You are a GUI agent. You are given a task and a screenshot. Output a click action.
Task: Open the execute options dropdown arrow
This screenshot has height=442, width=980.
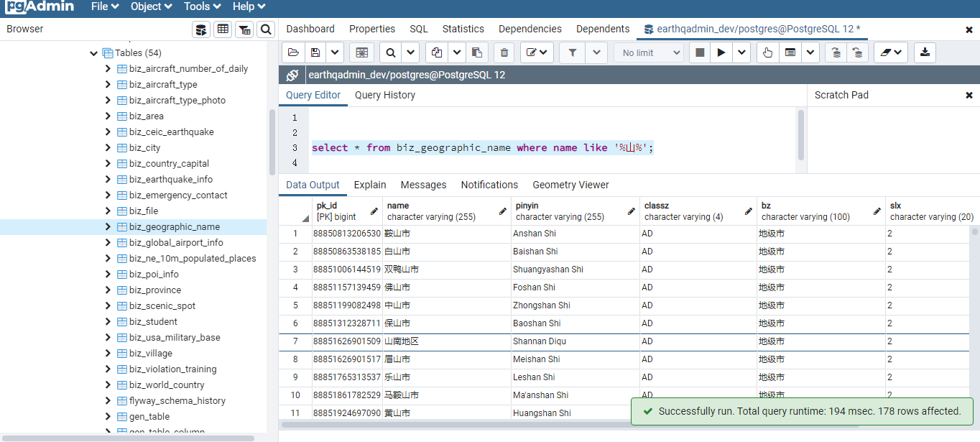point(741,52)
